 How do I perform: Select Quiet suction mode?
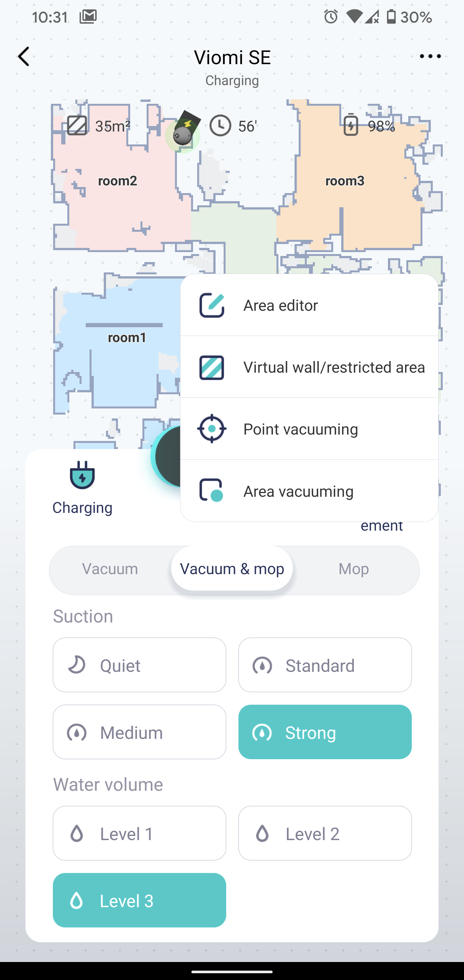(140, 665)
